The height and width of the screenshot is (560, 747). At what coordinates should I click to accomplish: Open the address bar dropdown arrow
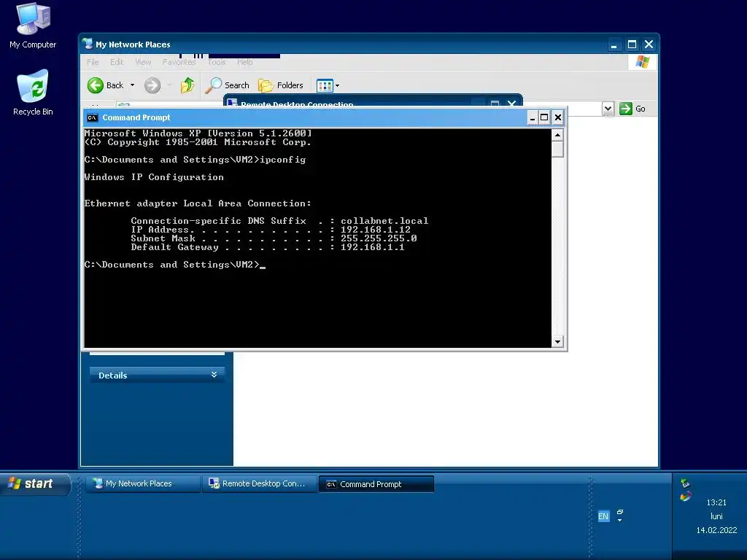[x=608, y=109]
